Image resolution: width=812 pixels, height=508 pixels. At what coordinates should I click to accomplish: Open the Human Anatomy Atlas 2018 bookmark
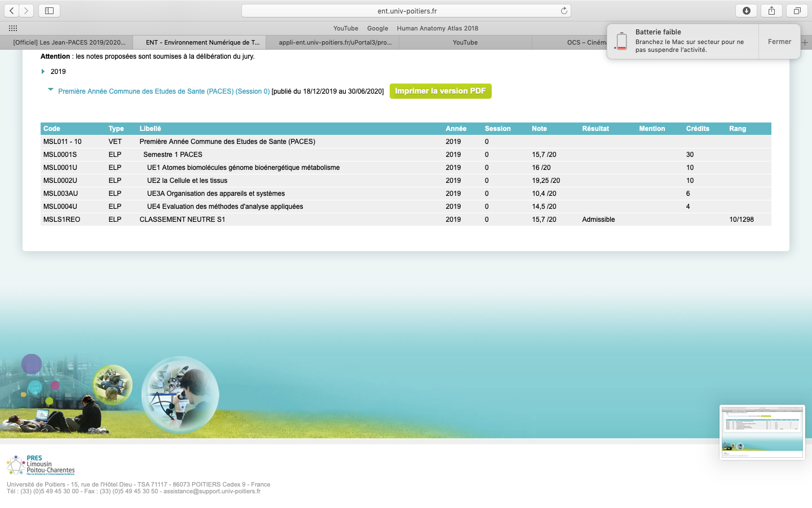437,28
